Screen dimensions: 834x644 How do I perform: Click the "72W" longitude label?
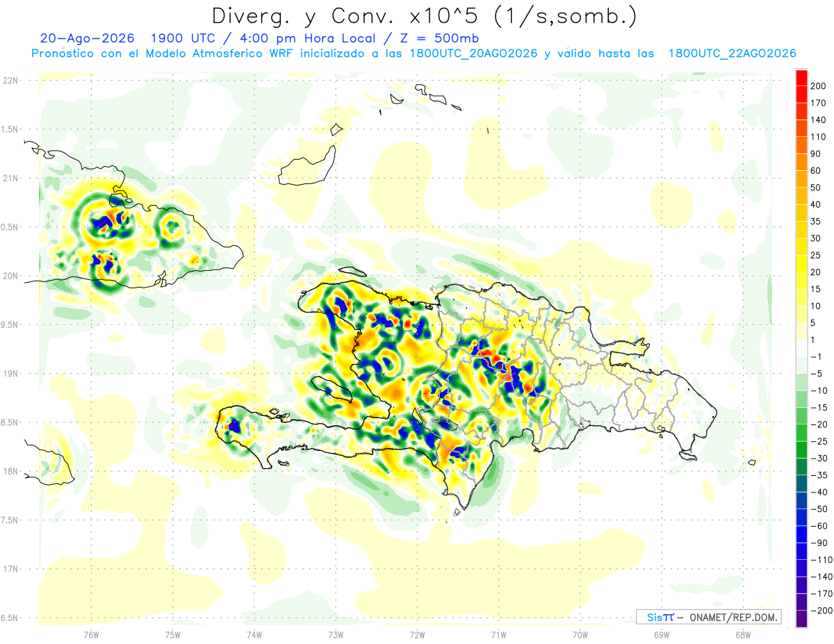point(417,634)
